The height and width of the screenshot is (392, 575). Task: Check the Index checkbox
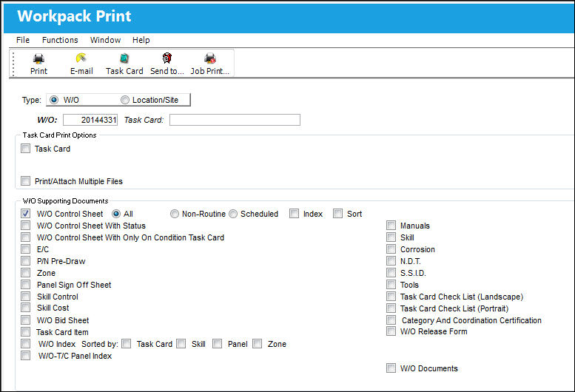pos(294,213)
